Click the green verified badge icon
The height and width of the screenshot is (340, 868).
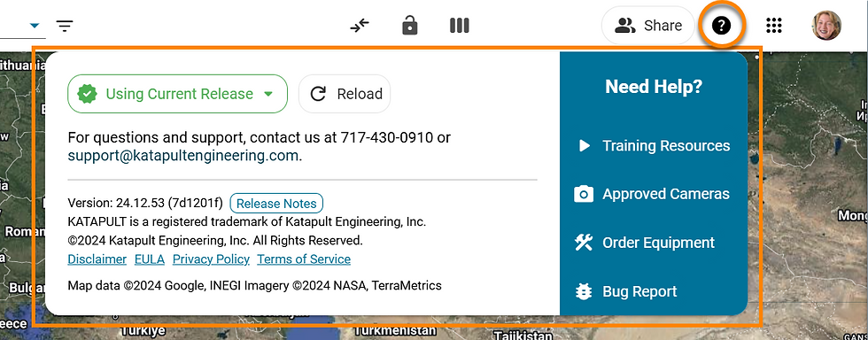pyautogui.click(x=87, y=94)
